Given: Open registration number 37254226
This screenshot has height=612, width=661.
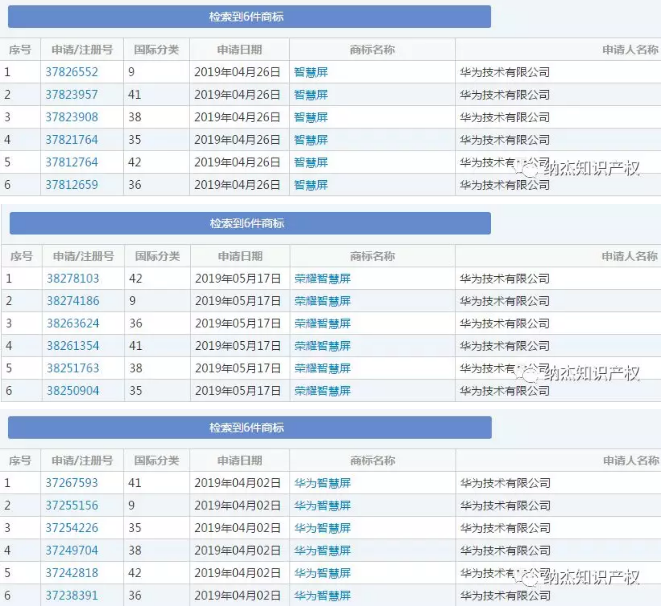Looking at the screenshot, I should pyautogui.click(x=72, y=528).
